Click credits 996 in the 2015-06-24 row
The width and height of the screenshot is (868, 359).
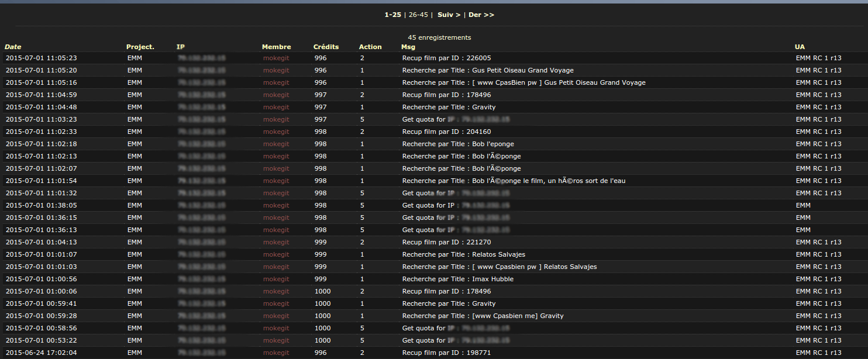tap(321, 353)
